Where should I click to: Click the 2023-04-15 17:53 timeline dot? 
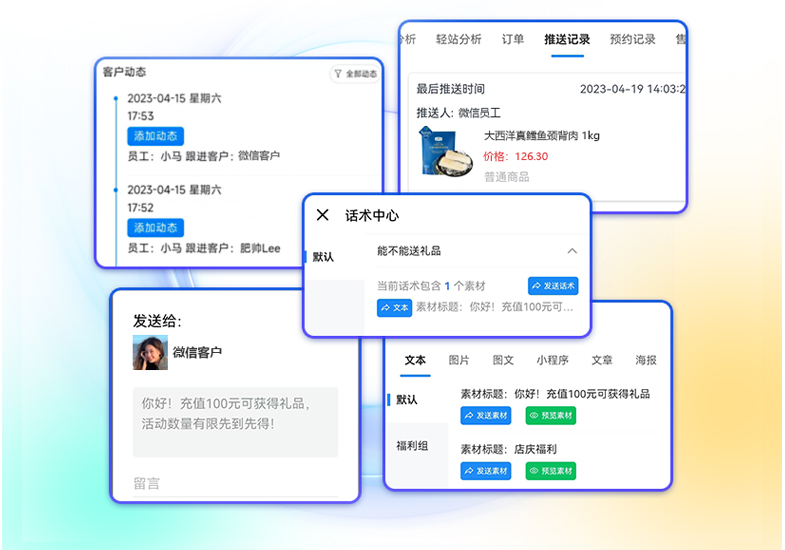[x=116, y=99]
